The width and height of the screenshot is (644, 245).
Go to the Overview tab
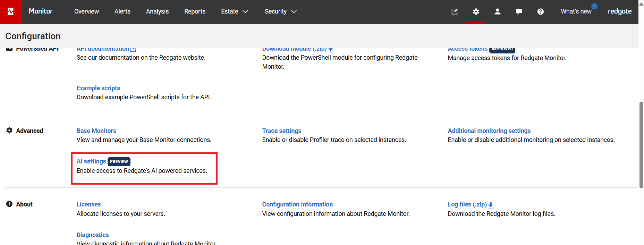(86, 11)
